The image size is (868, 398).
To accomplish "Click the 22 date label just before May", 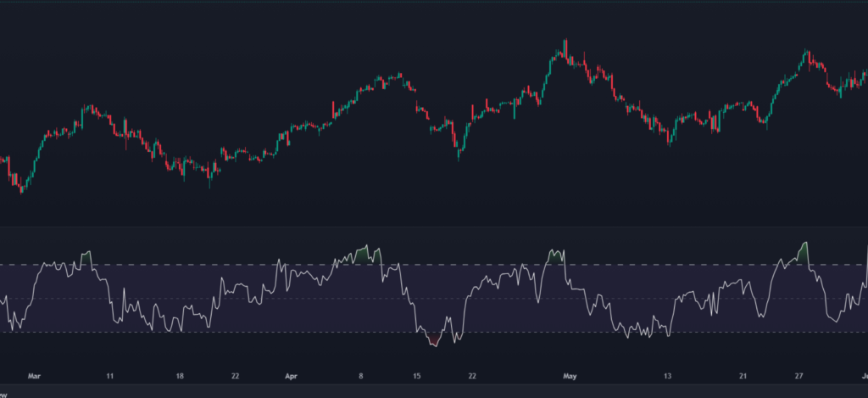I will pyautogui.click(x=472, y=377).
